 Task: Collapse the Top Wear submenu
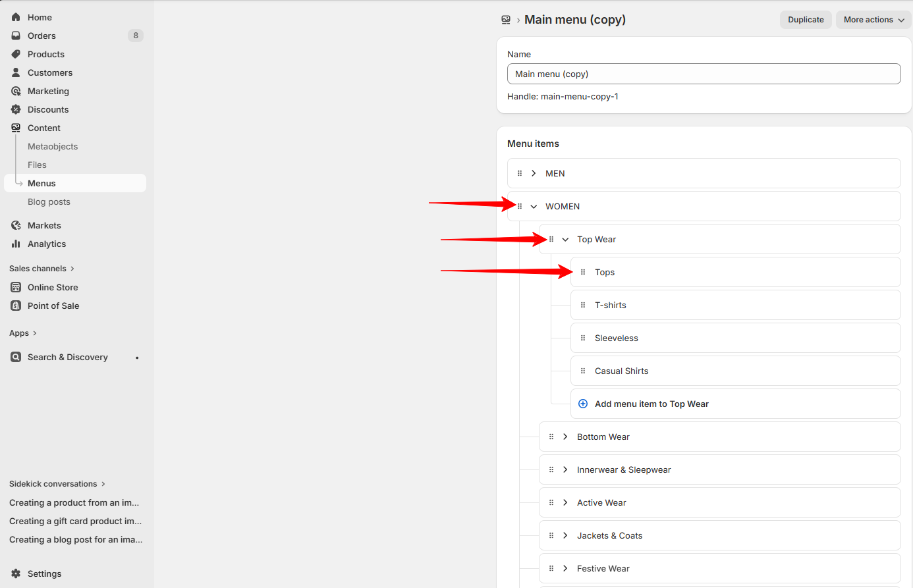click(x=565, y=239)
